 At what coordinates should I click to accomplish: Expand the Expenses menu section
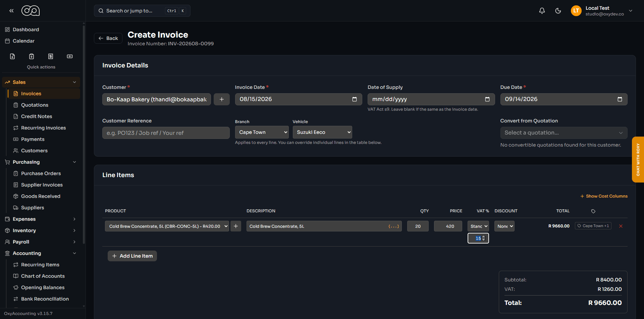pos(41,219)
